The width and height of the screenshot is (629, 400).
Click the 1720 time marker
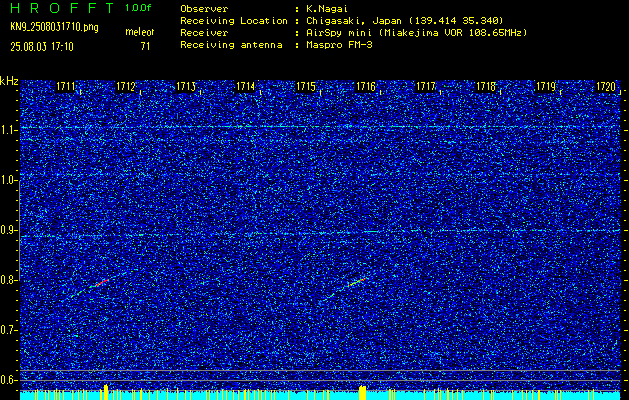pyautogui.click(x=606, y=86)
